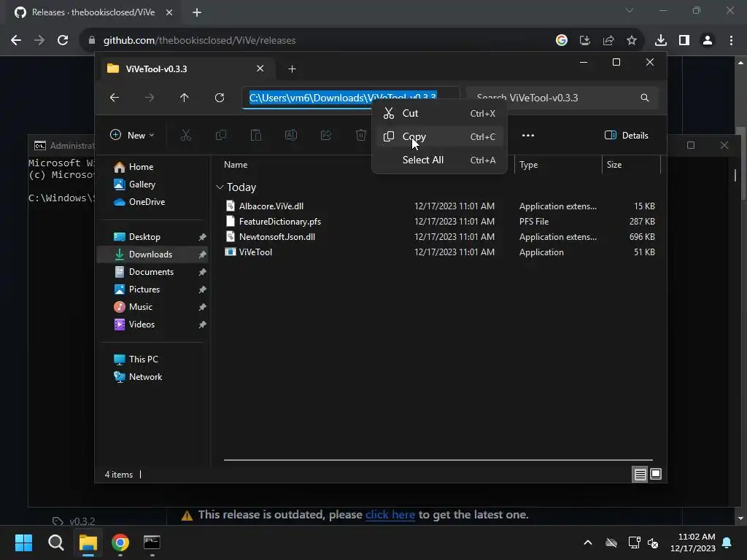Bookmark this page with the star icon
747x560 pixels.
(x=632, y=41)
